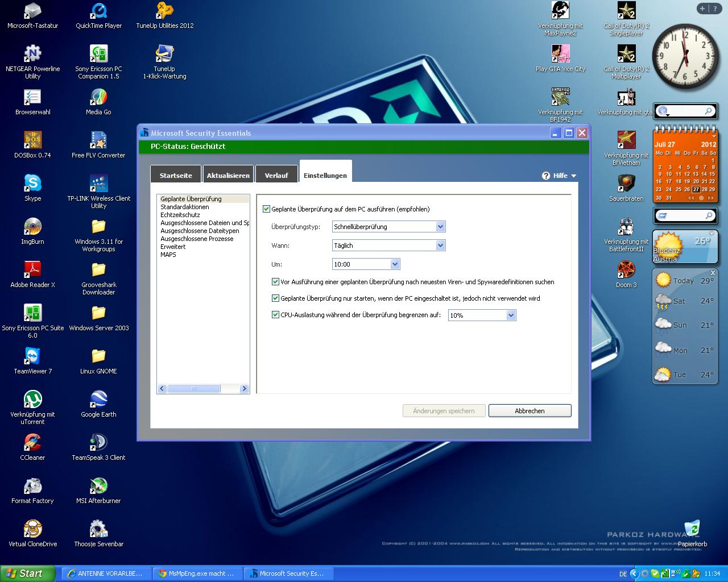Image resolution: width=728 pixels, height=582 pixels.
Task: Open Media Go desktop icon
Action: click(98, 97)
